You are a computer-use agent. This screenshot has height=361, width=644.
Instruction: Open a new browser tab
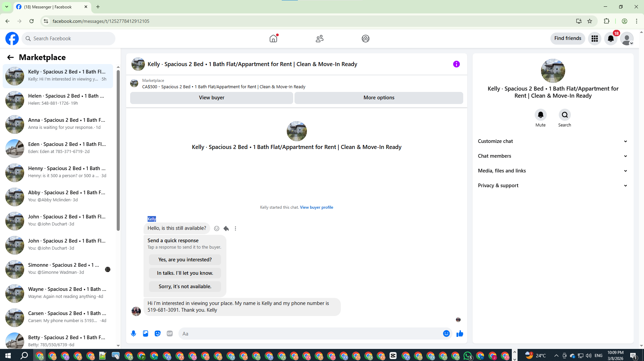[x=98, y=7]
